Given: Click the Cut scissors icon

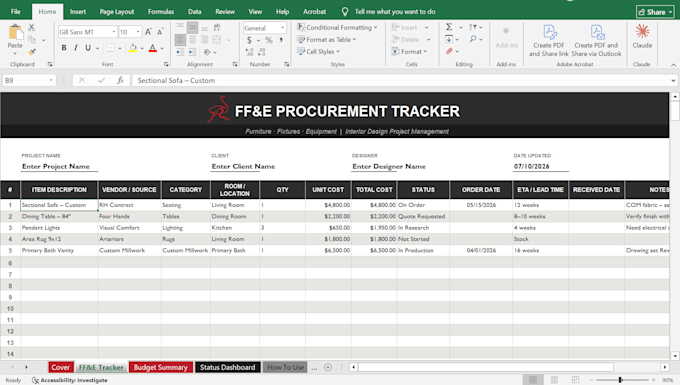Looking at the screenshot, I should [32, 27].
